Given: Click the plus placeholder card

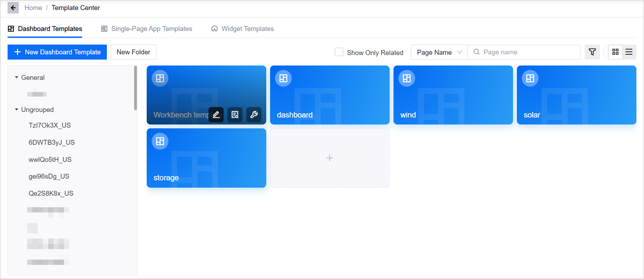Looking at the screenshot, I should pos(329,158).
